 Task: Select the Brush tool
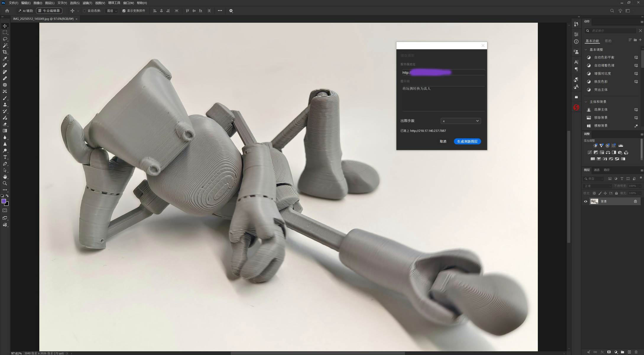tap(5, 98)
